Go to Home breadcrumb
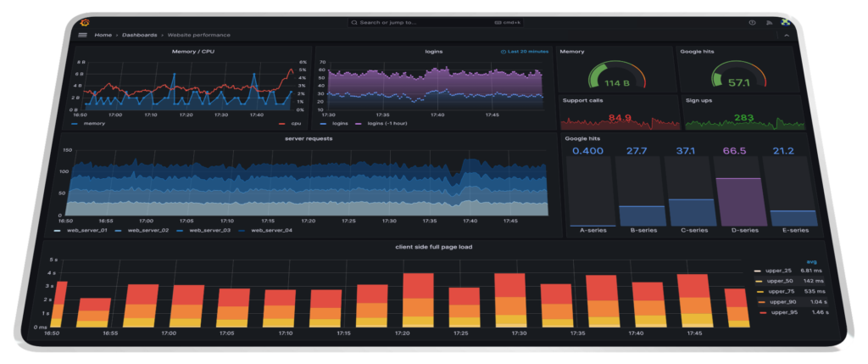868x364 pixels. coord(103,35)
